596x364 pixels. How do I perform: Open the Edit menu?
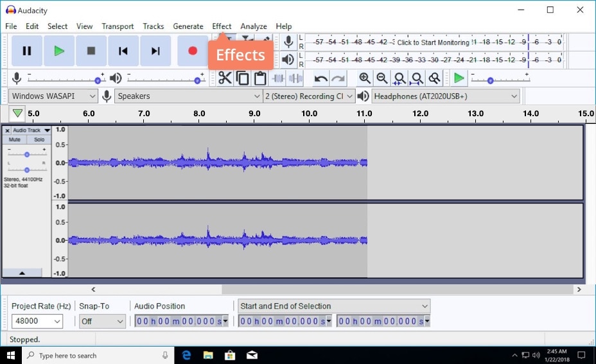point(32,26)
